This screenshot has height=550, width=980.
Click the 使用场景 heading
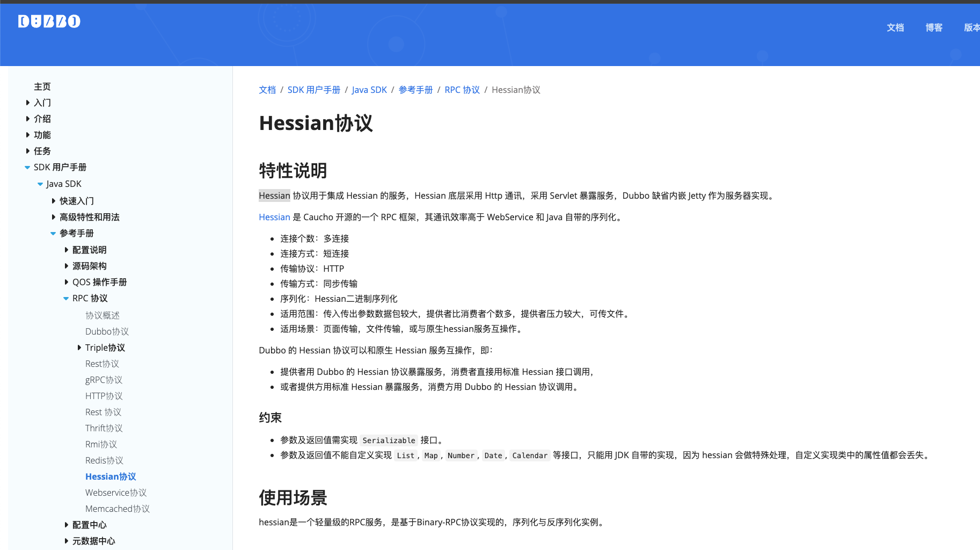pyautogui.click(x=293, y=498)
